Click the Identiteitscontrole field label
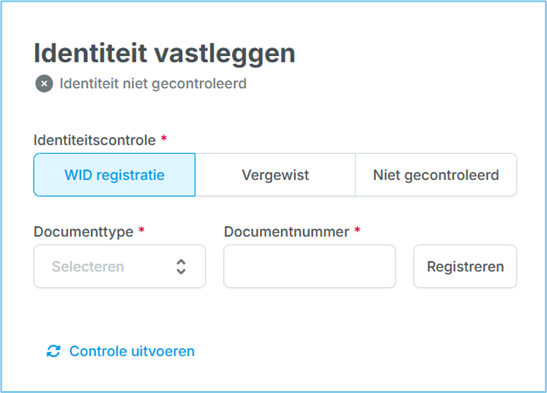547x393 pixels. click(x=95, y=140)
